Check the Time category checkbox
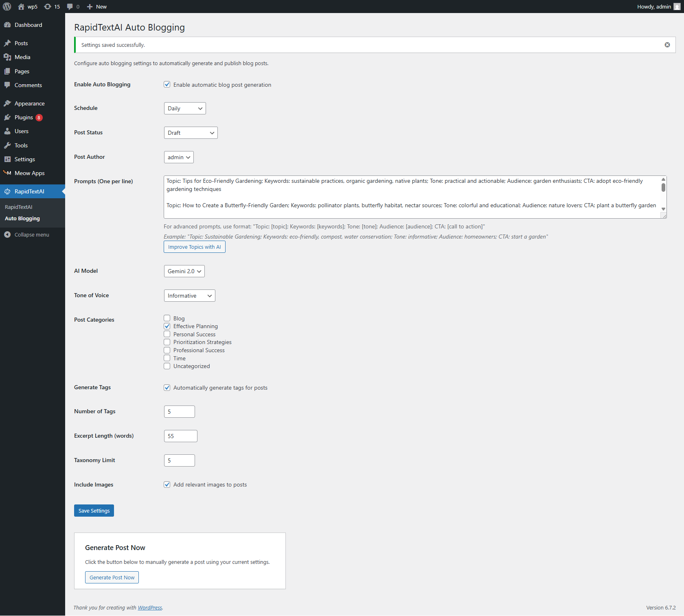The height and width of the screenshot is (616, 684). click(x=167, y=358)
